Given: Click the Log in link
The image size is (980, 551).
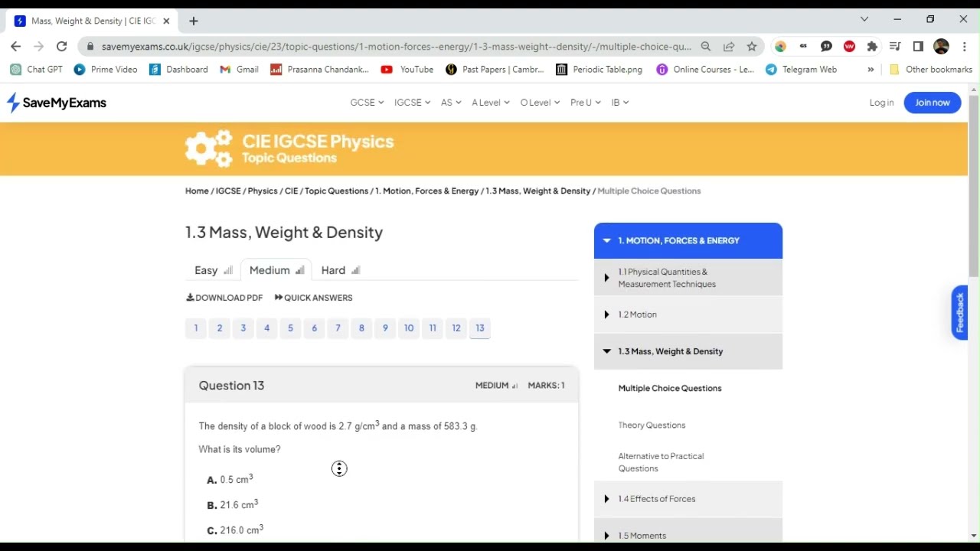Looking at the screenshot, I should point(881,103).
